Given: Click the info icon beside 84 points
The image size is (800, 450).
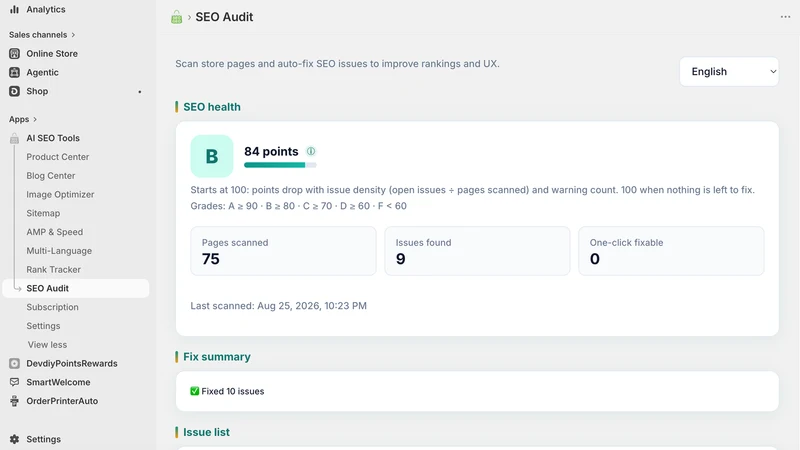Looking at the screenshot, I should tap(311, 151).
